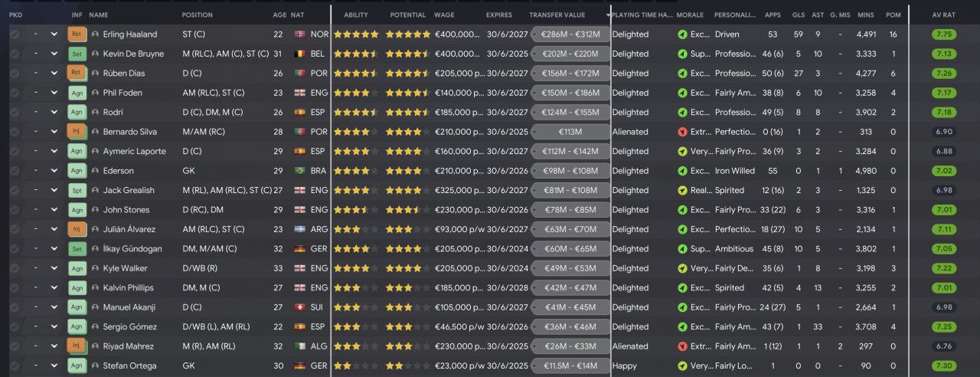980x377 pixels.
Task: Click Stefan Ortega's Agn status badge
Action: 77,366
